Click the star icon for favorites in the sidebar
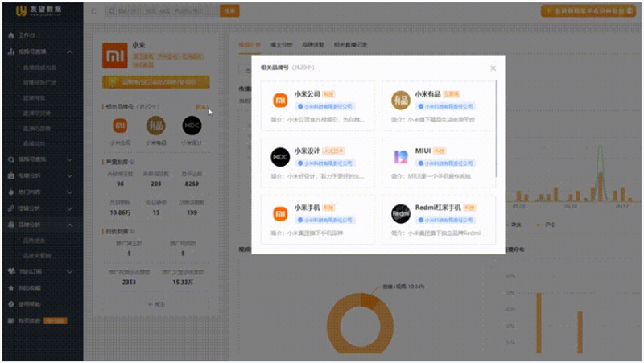 pyautogui.click(x=11, y=288)
